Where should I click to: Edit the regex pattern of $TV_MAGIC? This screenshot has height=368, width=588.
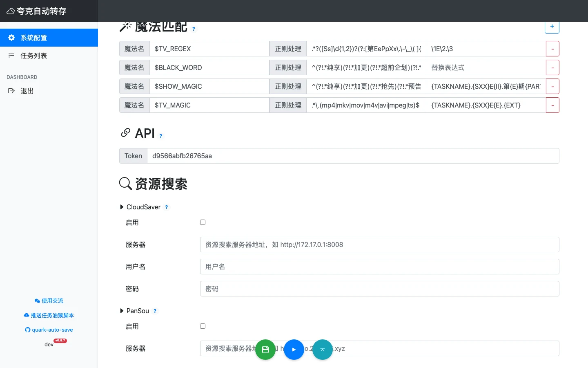click(x=366, y=105)
